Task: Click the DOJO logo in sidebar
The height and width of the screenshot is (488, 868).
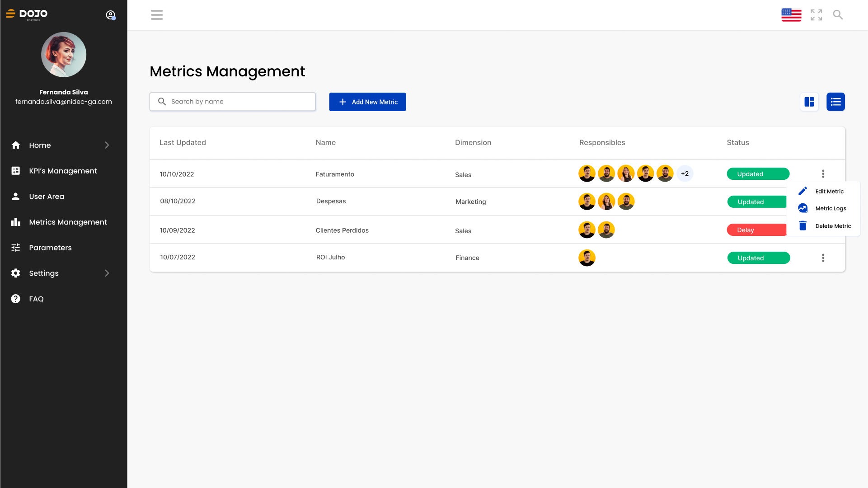Action: [27, 14]
